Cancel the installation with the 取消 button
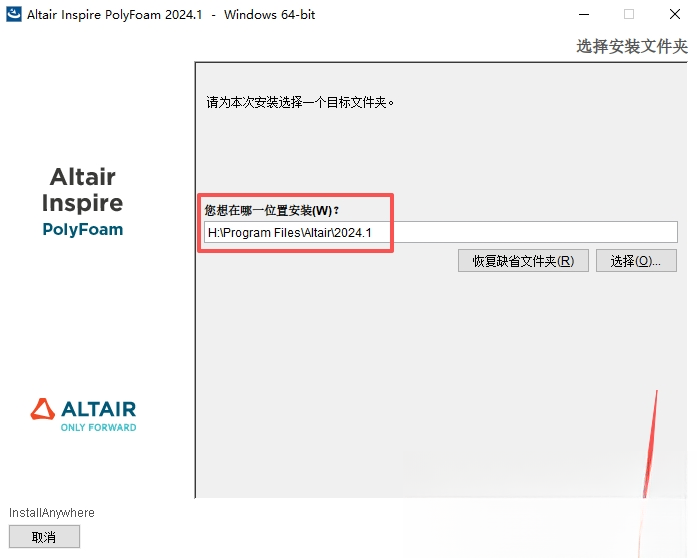Screen dimensions: 697x558 [x=44, y=537]
